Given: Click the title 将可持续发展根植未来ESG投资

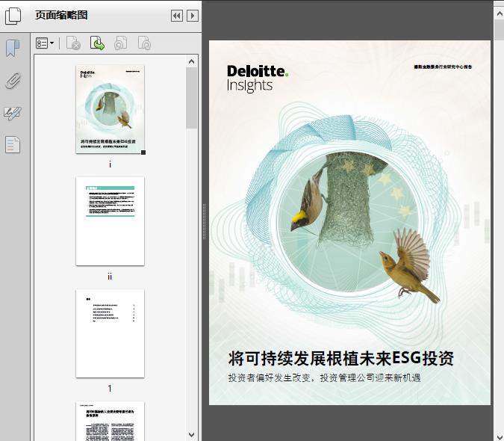Looking at the screenshot, I should click(x=340, y=358).
